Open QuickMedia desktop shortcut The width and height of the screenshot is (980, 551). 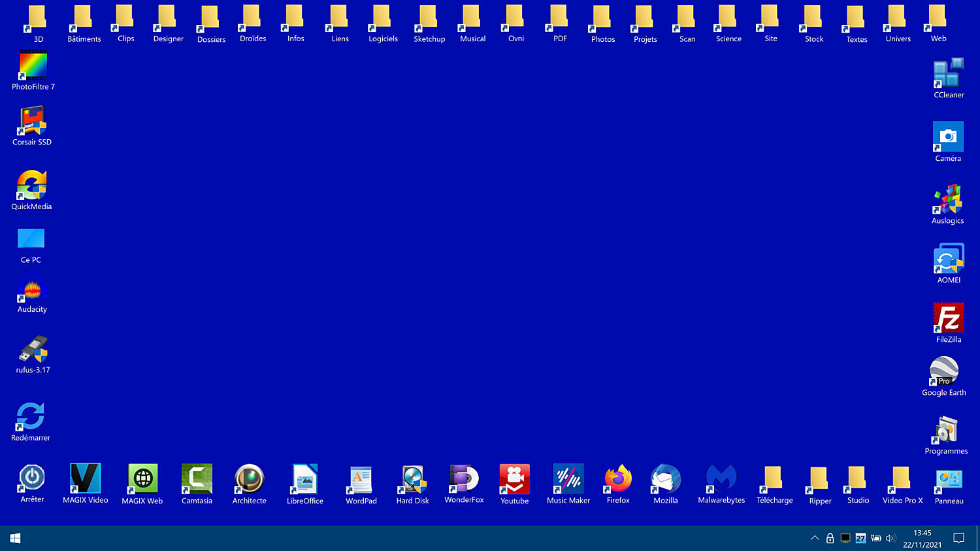tap(31, 185)
